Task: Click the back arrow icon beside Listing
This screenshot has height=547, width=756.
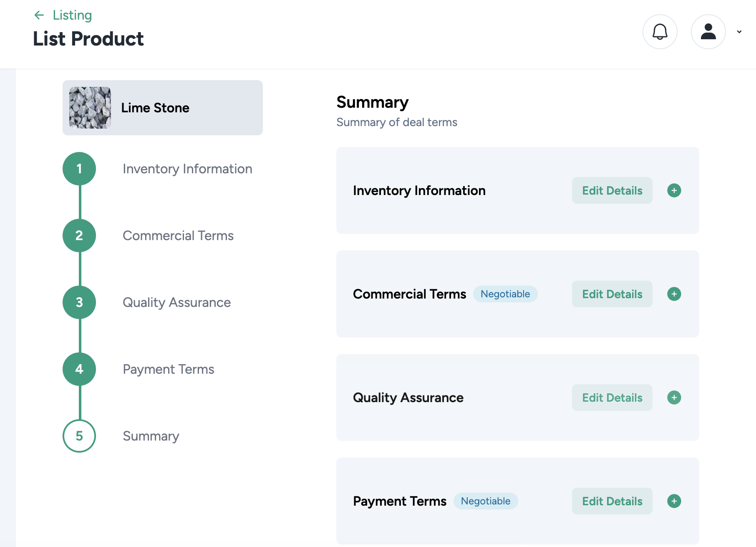Action: coord(39,15)
